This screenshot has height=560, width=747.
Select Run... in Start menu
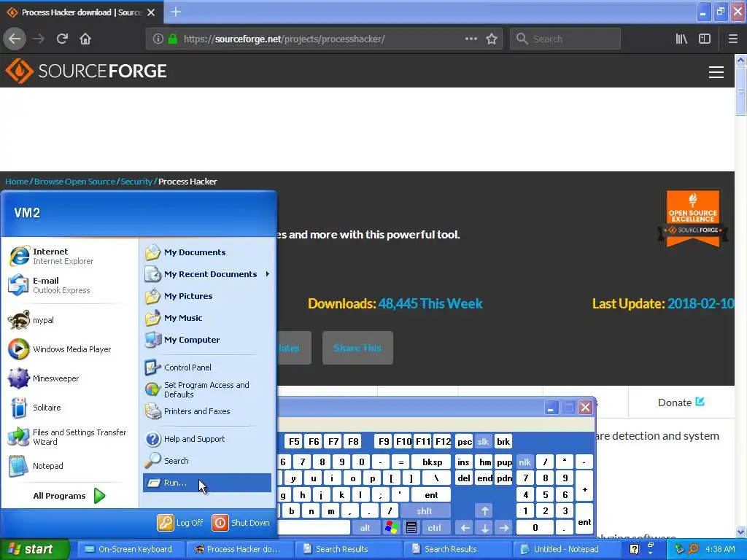pyautogui.click(x=207, y=483)
